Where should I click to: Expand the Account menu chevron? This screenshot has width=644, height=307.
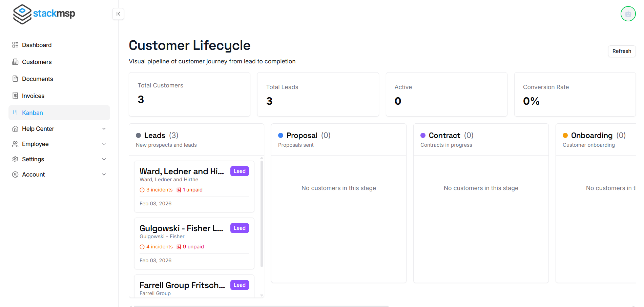click(104, 175)
